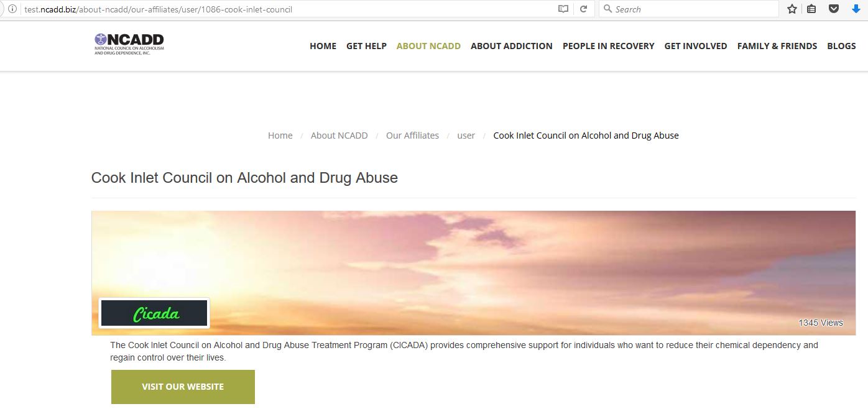Image resolution: width=868 pixels, height=414 pixels.
Task: Click the search magnifier icon
Action: click(x=608, y=9)
